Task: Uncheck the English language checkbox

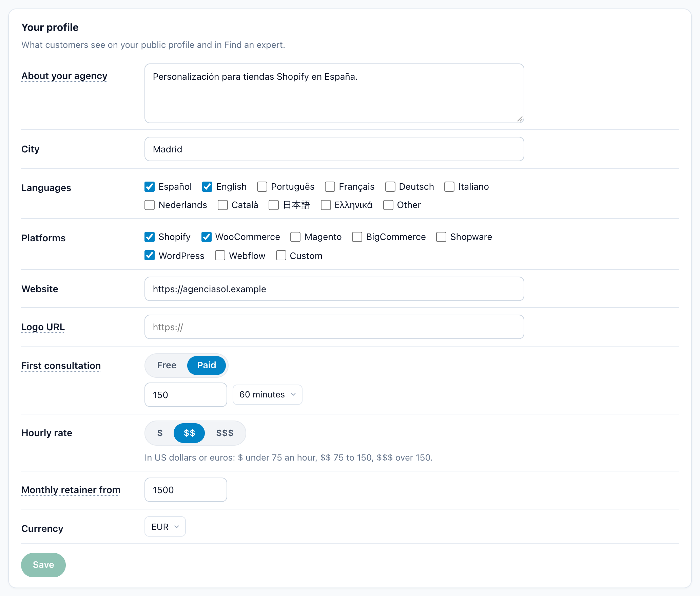Action: pos(207,187)
